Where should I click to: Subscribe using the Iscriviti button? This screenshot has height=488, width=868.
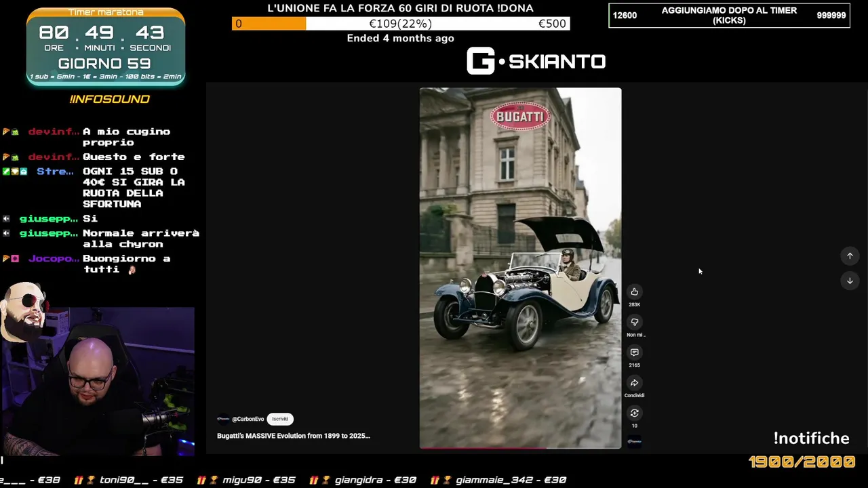(x=280, y=419)
